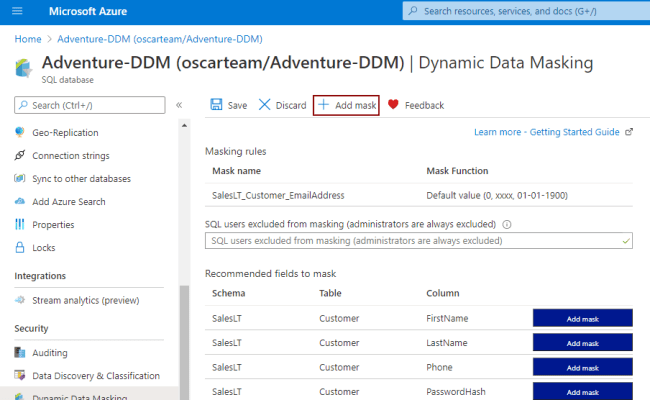650x400 pixels.
Task: Focus the sidebar Search (Ctrl+/) box
Action: coord(90,105)
